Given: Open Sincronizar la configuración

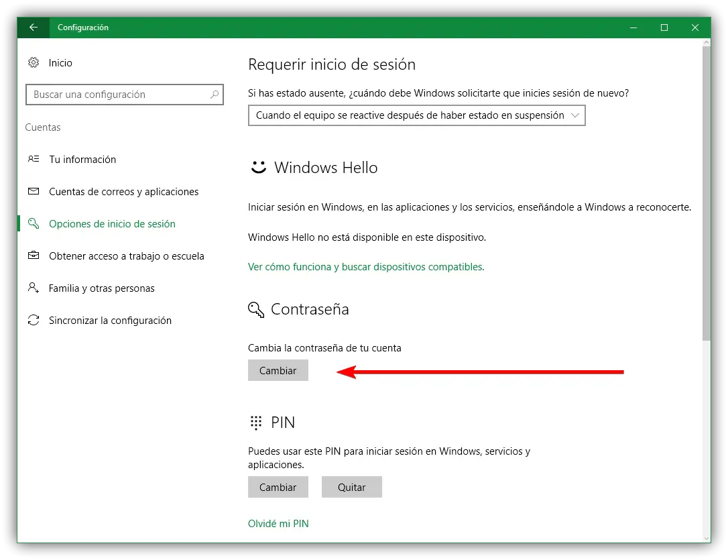Looking at the screenshot, I should pyautogui.click(x=110, y=320).
